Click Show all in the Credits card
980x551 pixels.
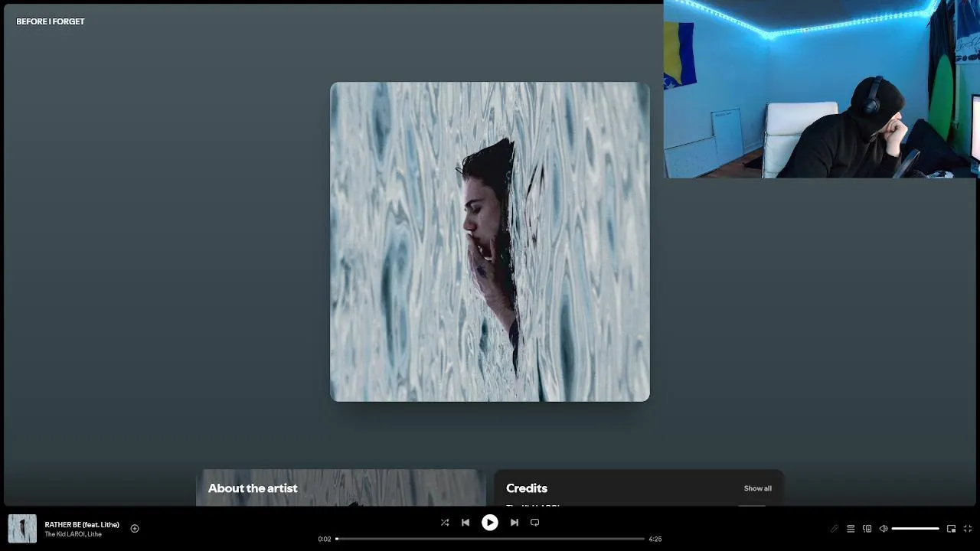coord(758,488)
